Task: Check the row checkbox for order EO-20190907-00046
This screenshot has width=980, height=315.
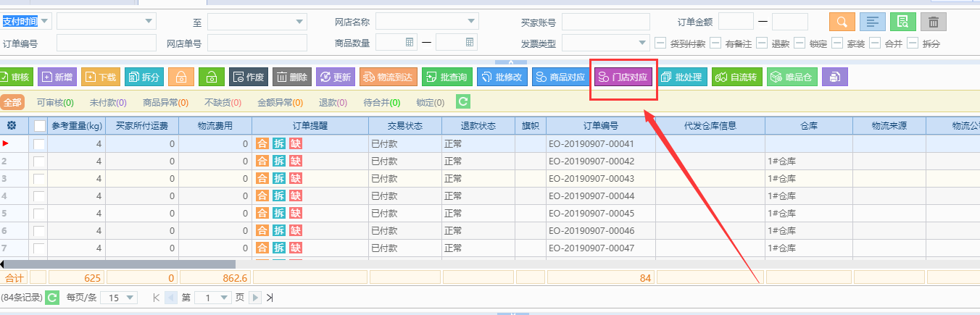Action: pyautogui.click(x=38, y=230)
